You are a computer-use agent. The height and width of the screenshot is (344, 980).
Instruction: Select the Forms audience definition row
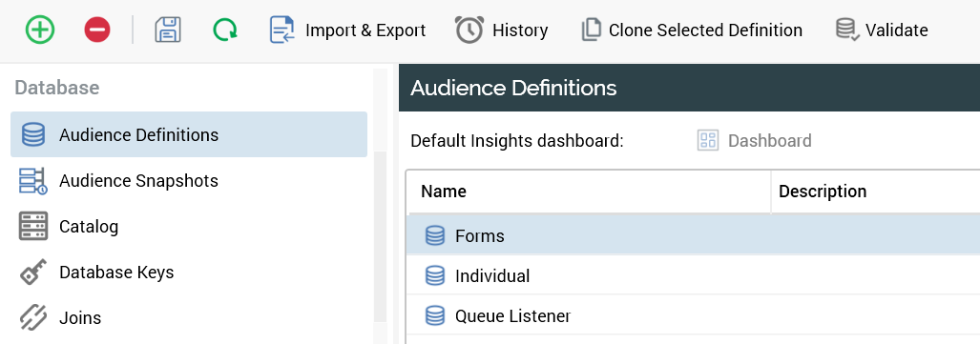coord(693,235)
